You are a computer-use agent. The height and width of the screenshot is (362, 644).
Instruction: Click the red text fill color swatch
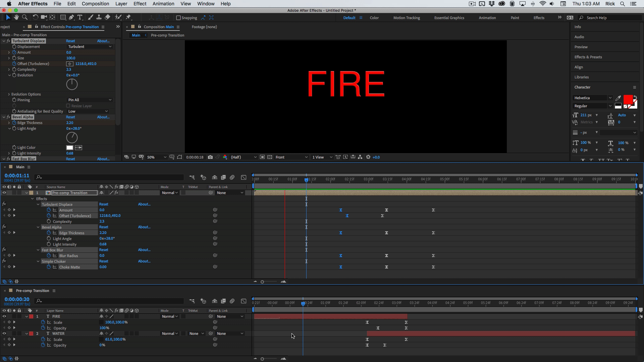628,99
